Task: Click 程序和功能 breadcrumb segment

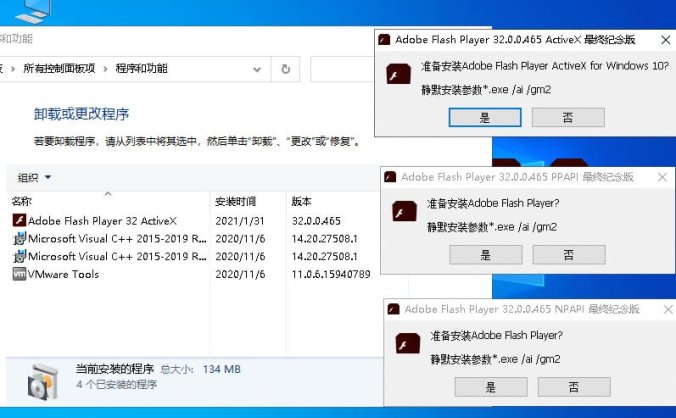Action: pos(141,68)
